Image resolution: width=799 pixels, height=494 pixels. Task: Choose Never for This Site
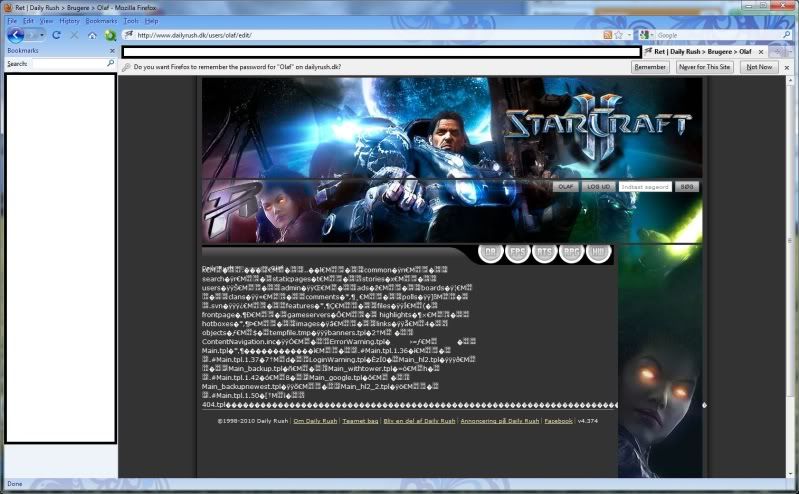(x=705, y=67)
